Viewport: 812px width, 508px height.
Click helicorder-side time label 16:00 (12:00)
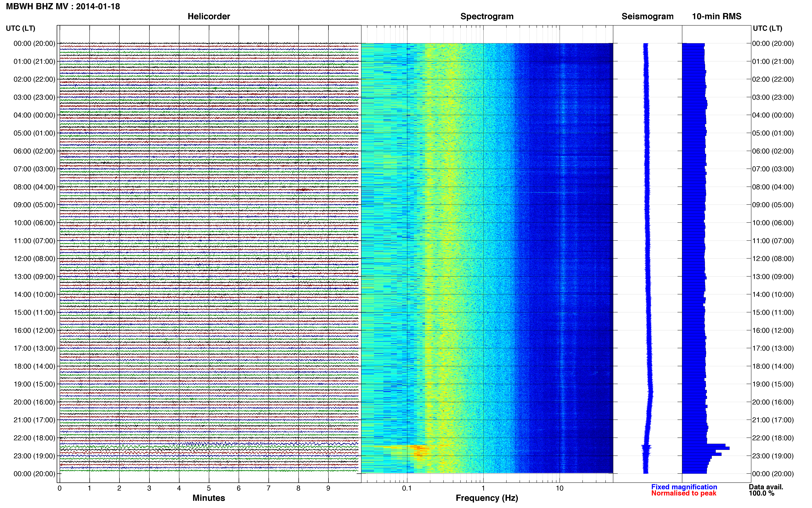34,331
